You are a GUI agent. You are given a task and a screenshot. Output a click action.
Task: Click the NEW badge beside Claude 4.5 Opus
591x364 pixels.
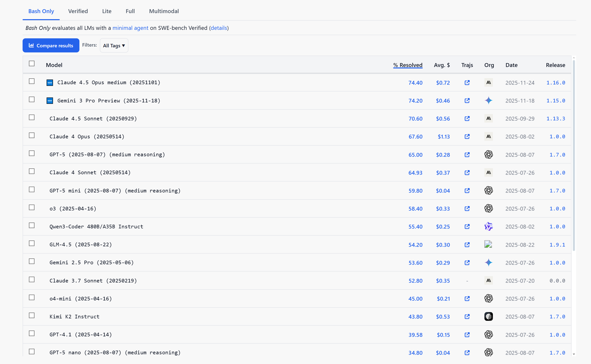click(x=50, y=83)
